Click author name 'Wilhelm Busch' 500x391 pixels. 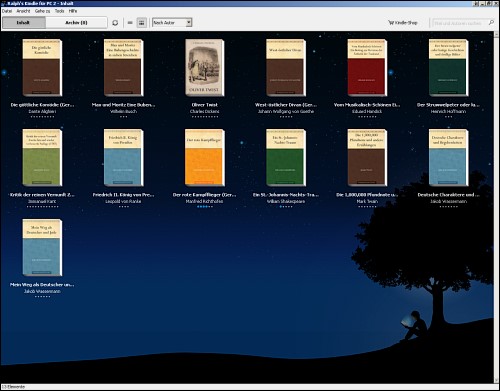(x=123, y=111)
